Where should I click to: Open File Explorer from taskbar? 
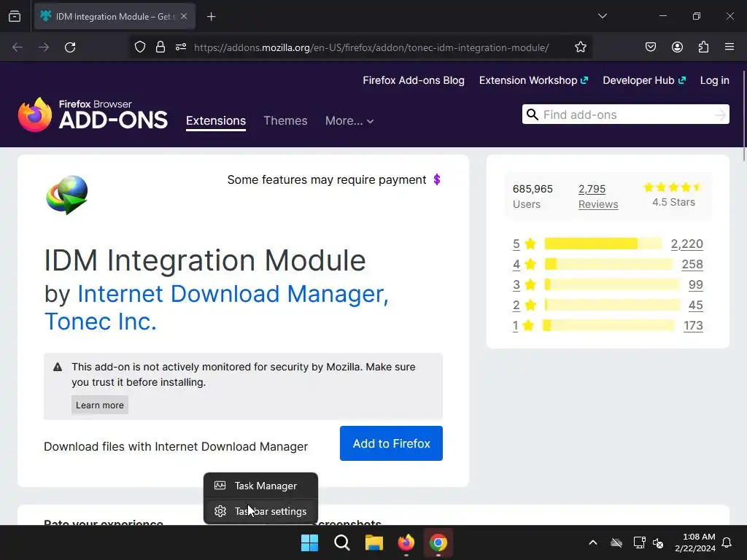tap(374, 542)
